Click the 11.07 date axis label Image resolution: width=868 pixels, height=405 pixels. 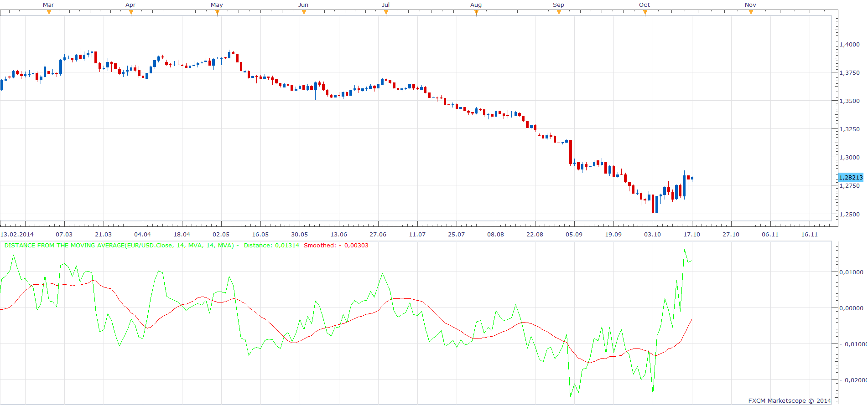[417, 234]
